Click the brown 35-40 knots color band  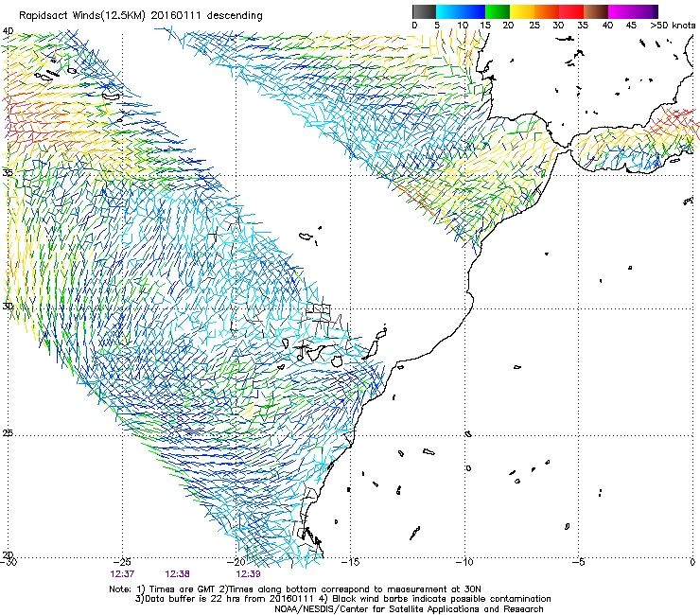[596, 11]
